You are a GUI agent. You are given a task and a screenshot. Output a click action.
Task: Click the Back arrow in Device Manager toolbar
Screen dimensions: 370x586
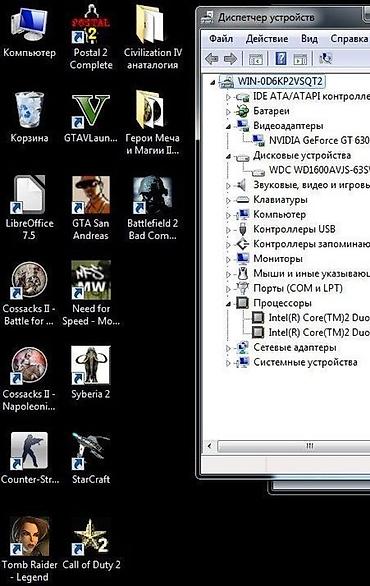pyautogui.click(x=212, y=59)
